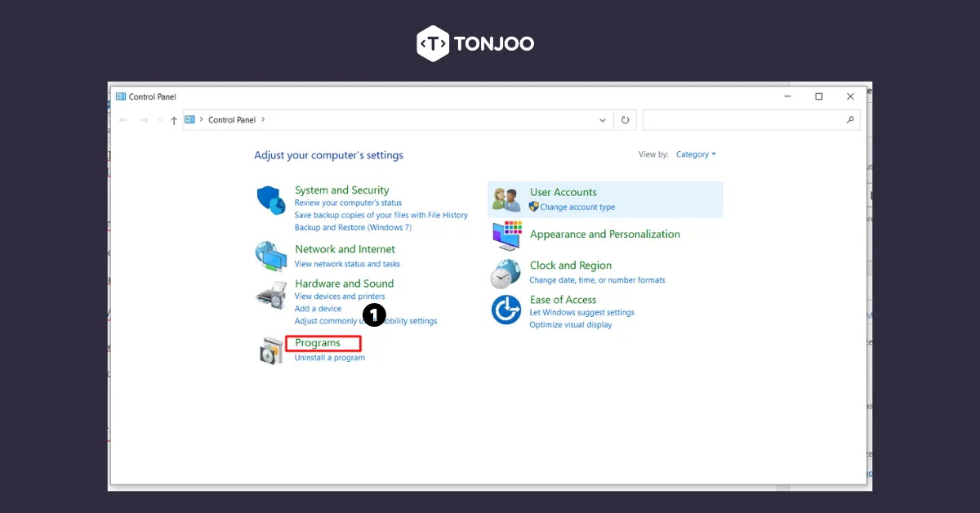Click the refresh button in the address bar
The image size is (980, 513).
tap(625, 119)
